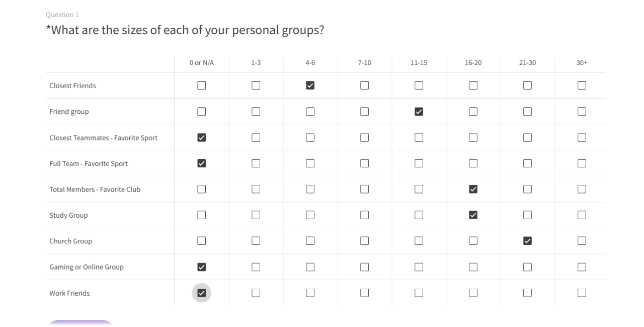Uncheck Full Team 0 or N/A checkbox
Screen dimensions: 644x327
click(201, 163)
